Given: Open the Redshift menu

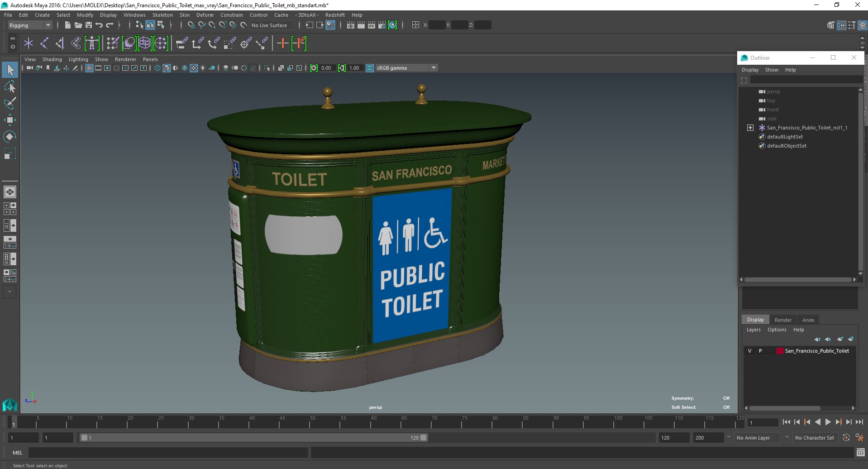Looking at the screenshot, I should (x=335, y=15).
